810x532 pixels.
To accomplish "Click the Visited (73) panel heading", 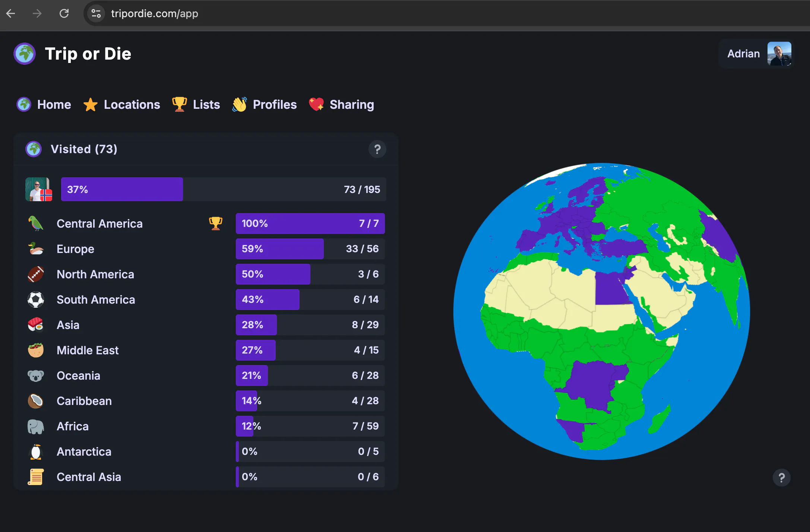I will [x=84, y=149].
